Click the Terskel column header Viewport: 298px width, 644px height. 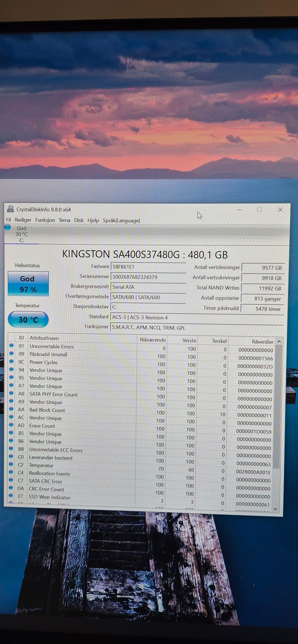(x=213, y=341)
